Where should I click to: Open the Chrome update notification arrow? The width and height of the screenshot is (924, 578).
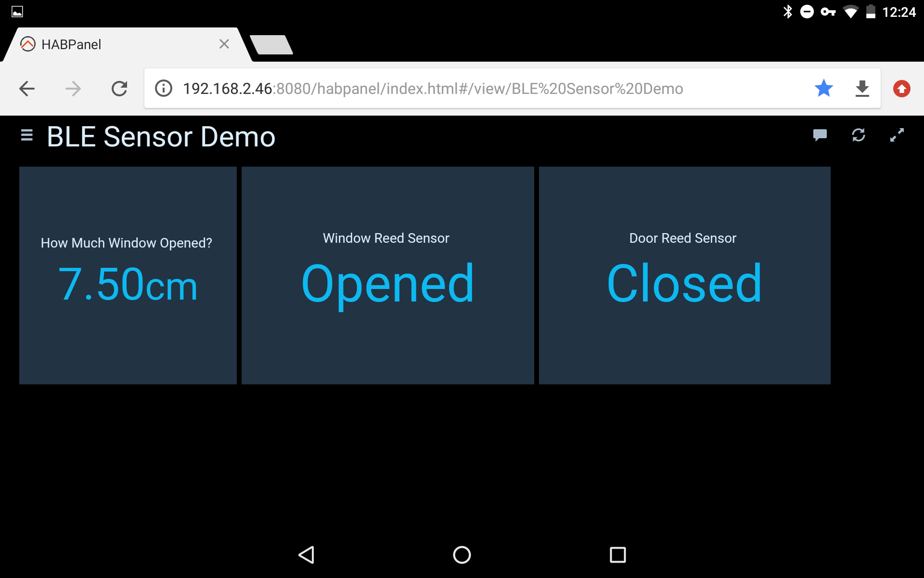tap(901, 88)
